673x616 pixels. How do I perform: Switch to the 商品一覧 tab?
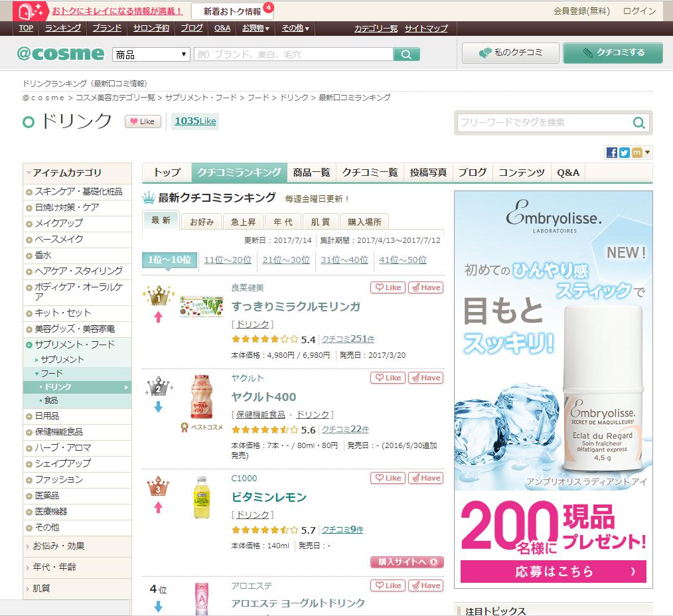pos(311,173)
